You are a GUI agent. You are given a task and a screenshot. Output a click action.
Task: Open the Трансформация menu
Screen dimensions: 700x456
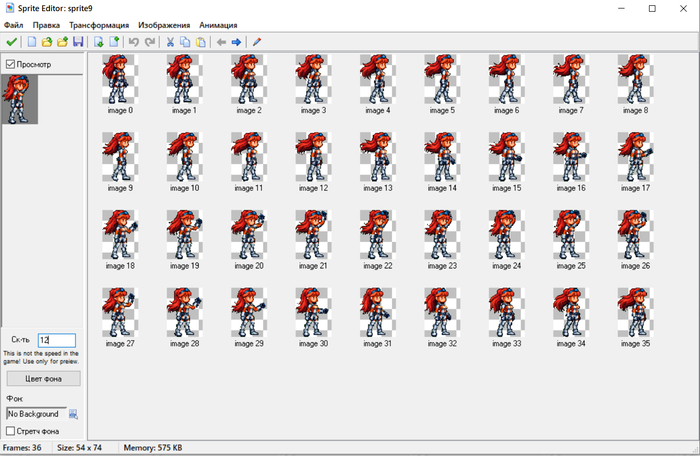coord(99,24)
